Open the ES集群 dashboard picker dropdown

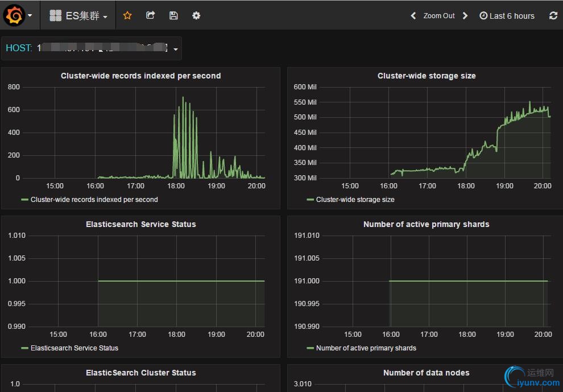[78, 16]
